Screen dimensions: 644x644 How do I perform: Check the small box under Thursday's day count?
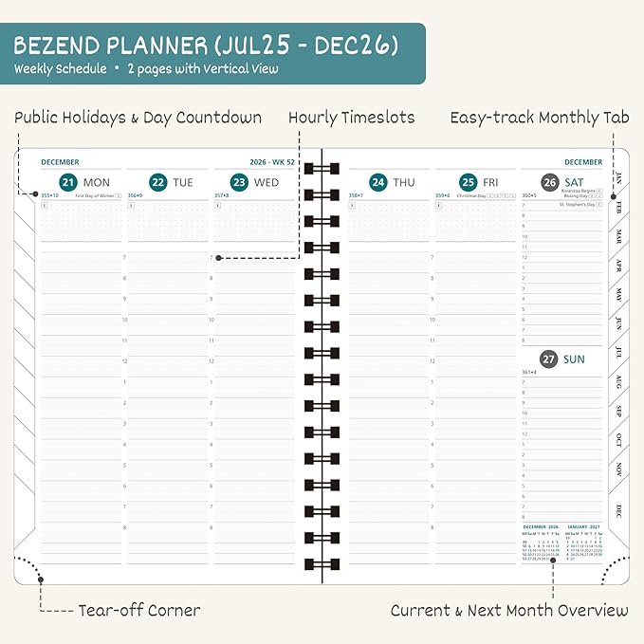pos(352,205)
